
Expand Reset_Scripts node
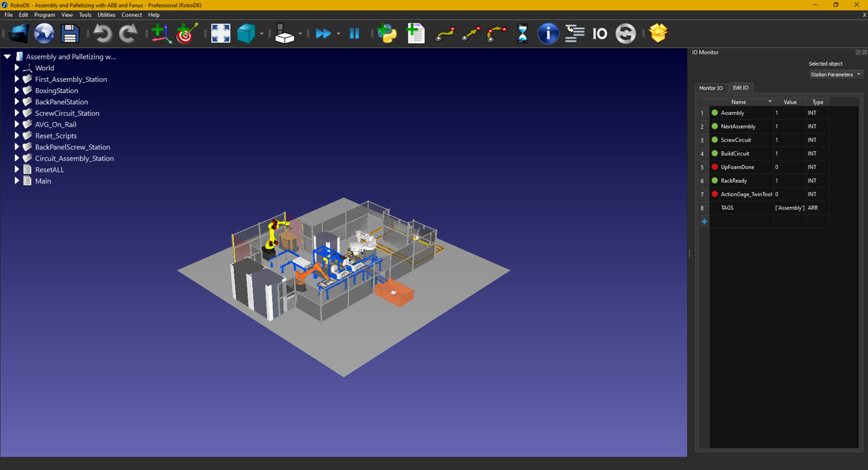coord(17,135)
